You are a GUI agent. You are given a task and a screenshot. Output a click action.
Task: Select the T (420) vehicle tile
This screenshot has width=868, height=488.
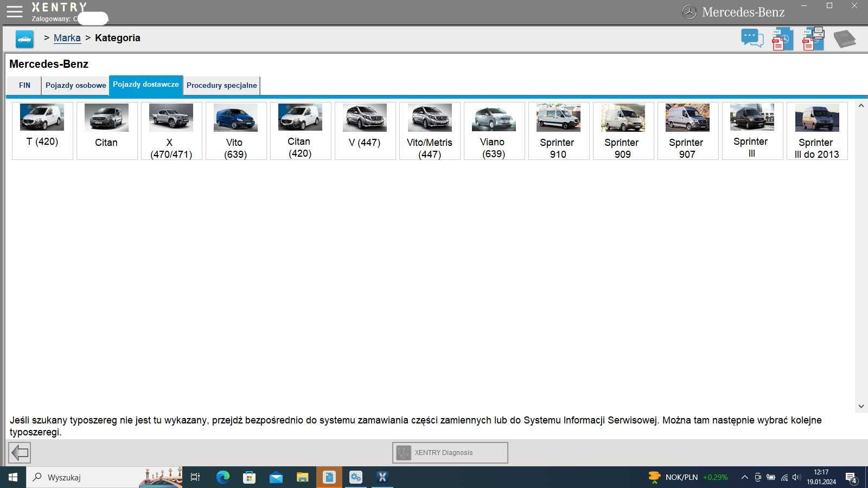[42, 131]
